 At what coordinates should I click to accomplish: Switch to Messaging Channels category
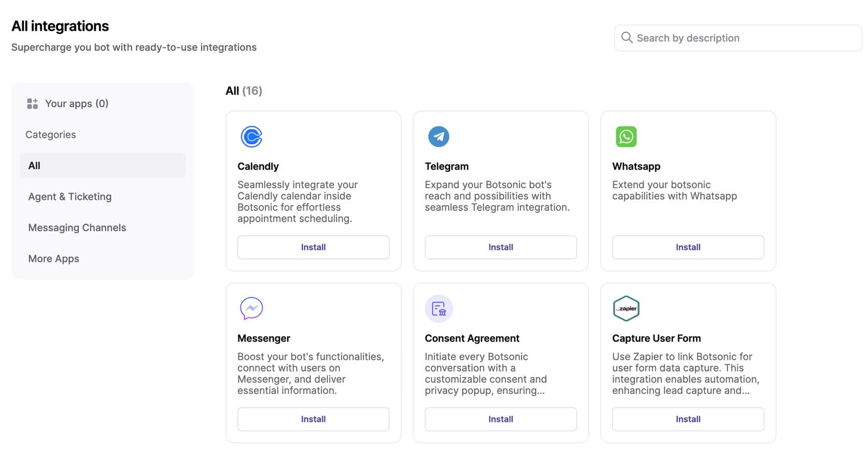[77, 228]
